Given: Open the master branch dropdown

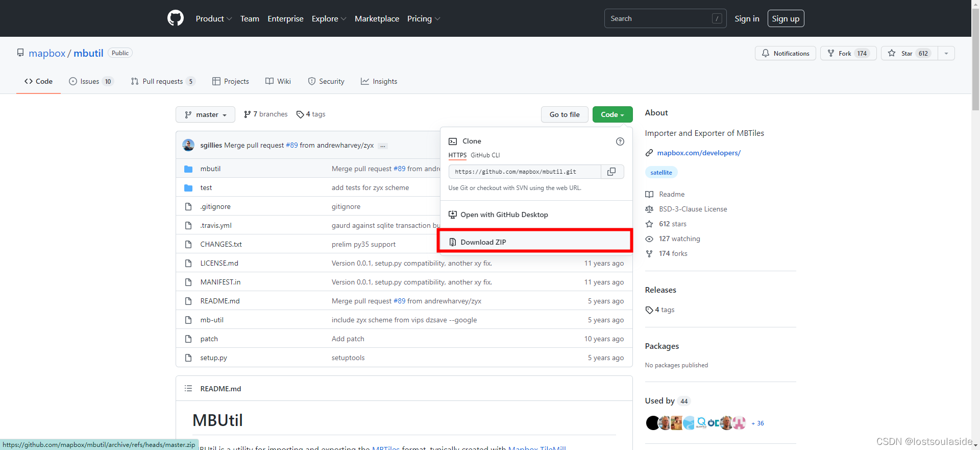Looking at the screenshot, I should (205, 114).
